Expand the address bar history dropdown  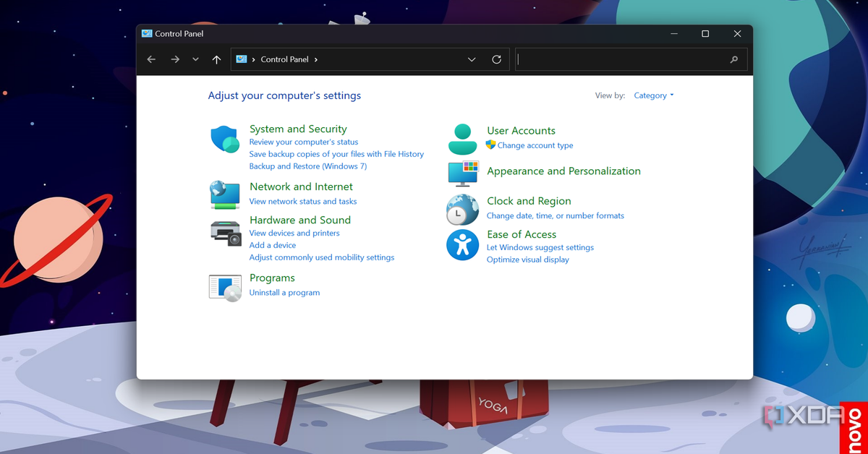(x=472, y=59)
